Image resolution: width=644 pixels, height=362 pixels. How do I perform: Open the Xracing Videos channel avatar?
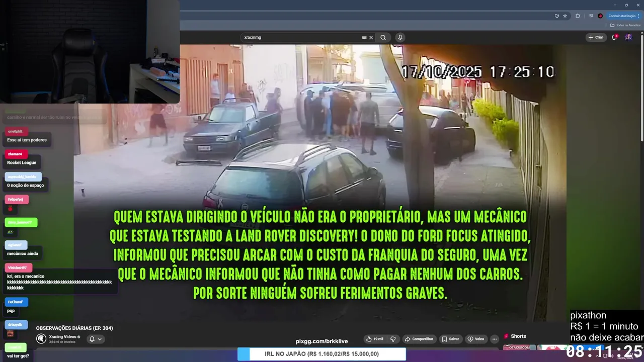(41, 339)
